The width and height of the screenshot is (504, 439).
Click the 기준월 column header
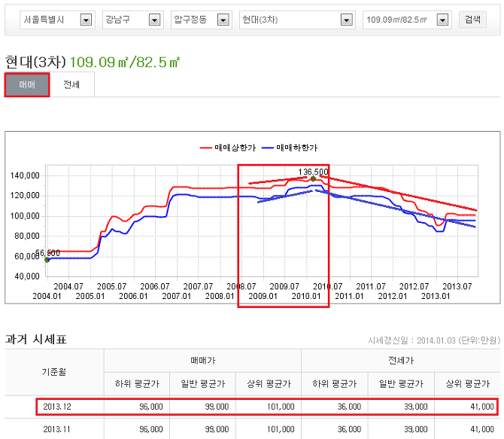pyautogui.click(x=54, y=372)
